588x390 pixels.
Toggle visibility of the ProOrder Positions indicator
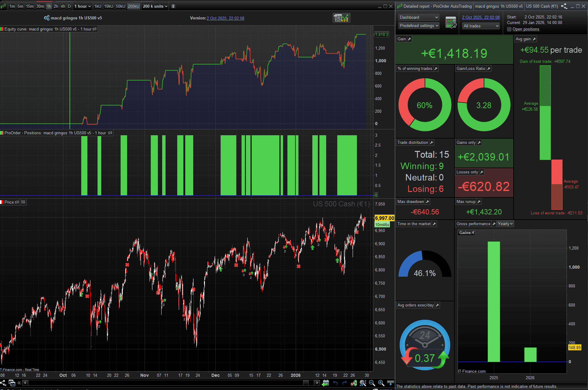(110, 133)
